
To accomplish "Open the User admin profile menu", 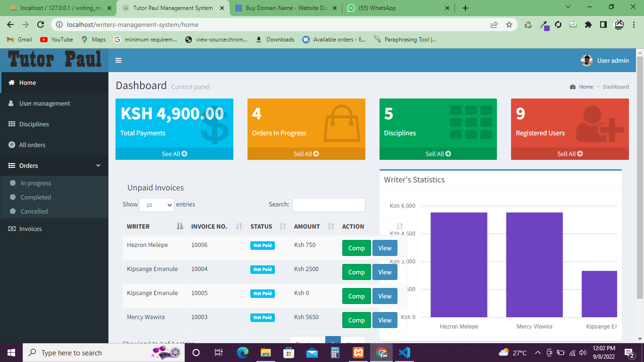I will pyautogui.click(x=605, y=60).
